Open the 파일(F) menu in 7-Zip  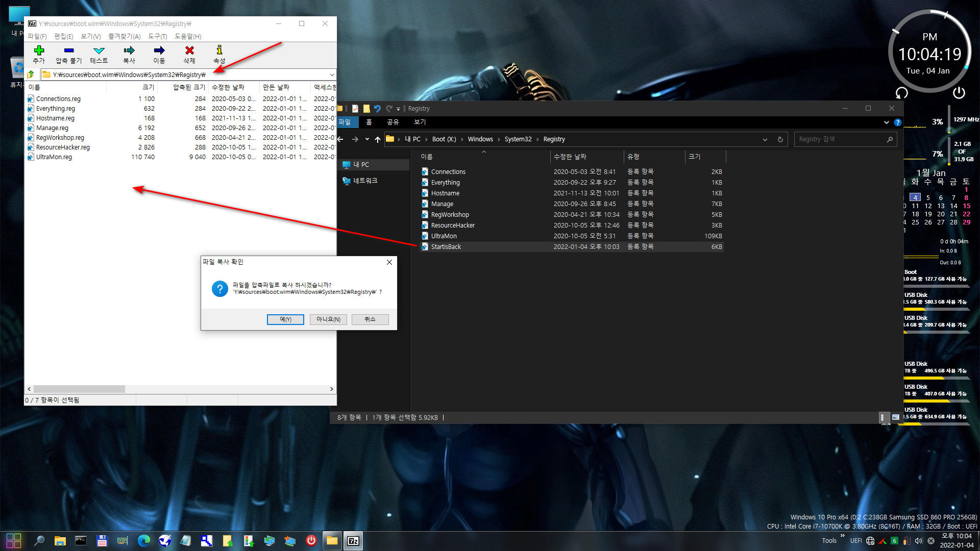37,36
